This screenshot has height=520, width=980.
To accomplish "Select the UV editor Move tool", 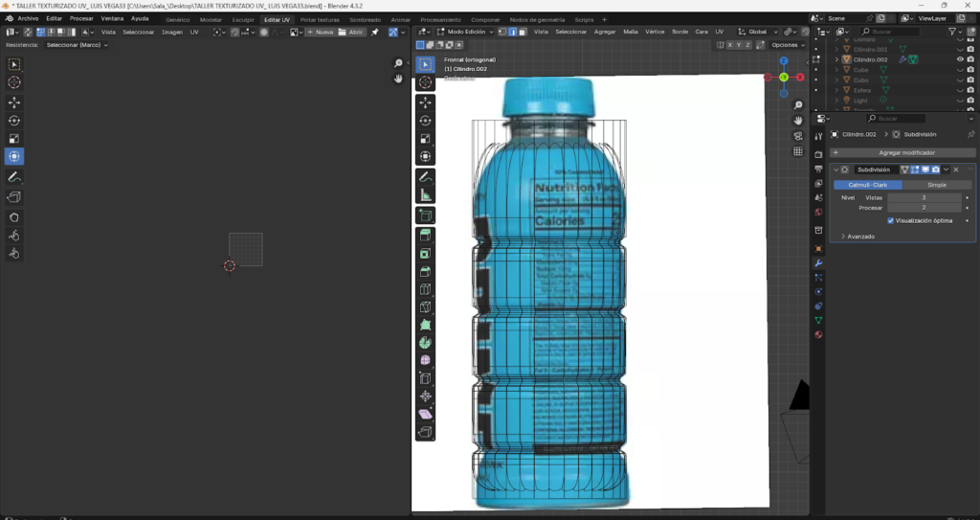I will [13, 102].
